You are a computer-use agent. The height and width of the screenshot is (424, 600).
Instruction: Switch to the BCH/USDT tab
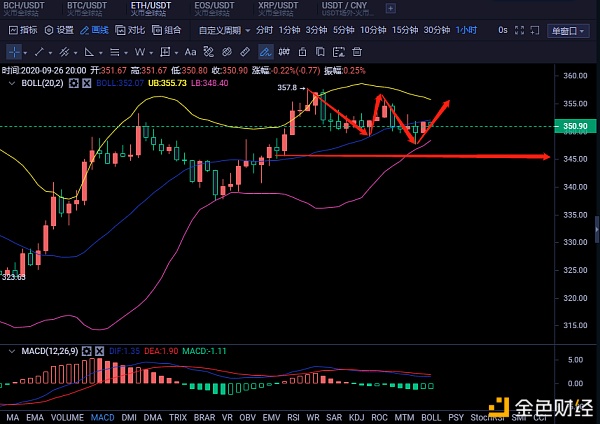point(24,8)
